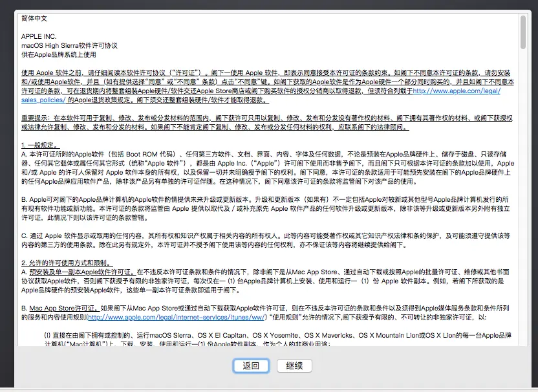Click the license text scrollbar thumb
The width and height of the screenshot is (538, 392).
tap(523, 32)
